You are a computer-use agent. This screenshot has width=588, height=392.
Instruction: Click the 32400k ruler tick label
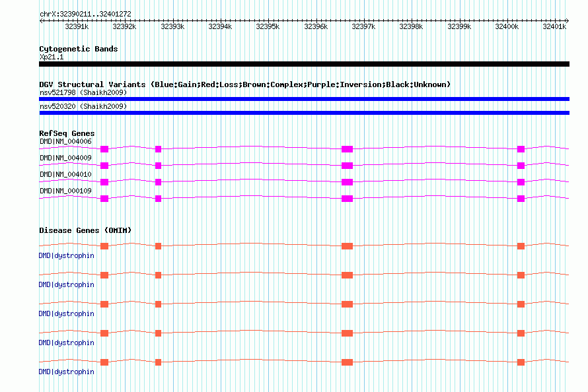coord(507,26)
